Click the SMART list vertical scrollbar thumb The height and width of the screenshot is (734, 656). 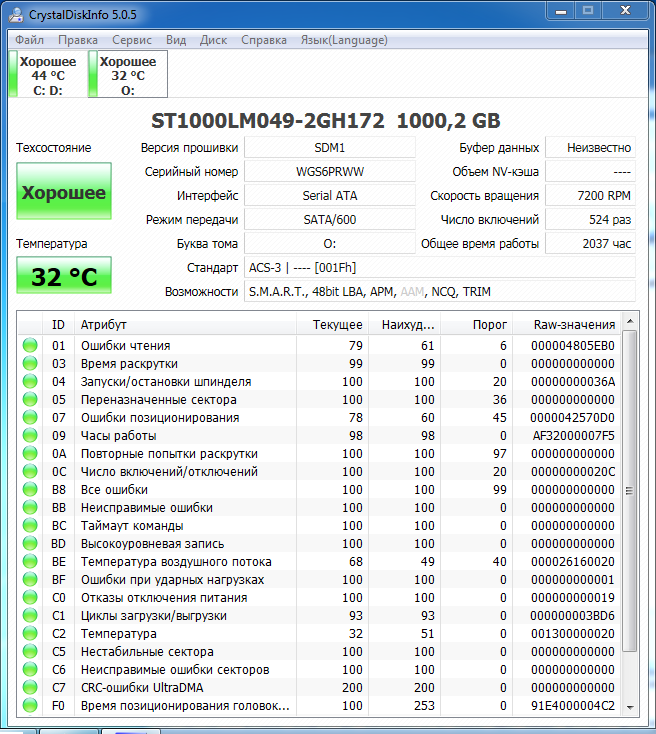tap(630, 491)
